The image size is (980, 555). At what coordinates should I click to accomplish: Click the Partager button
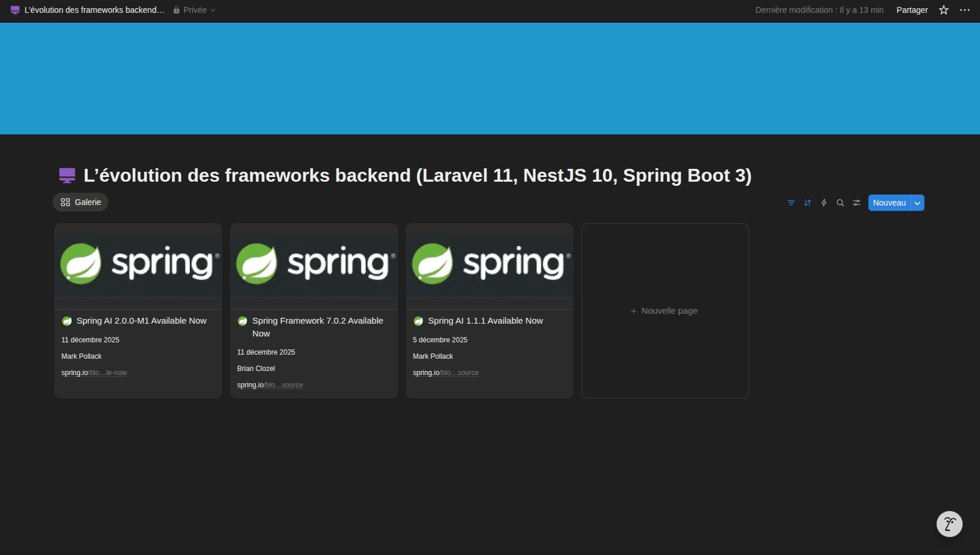tap(912, 10)
